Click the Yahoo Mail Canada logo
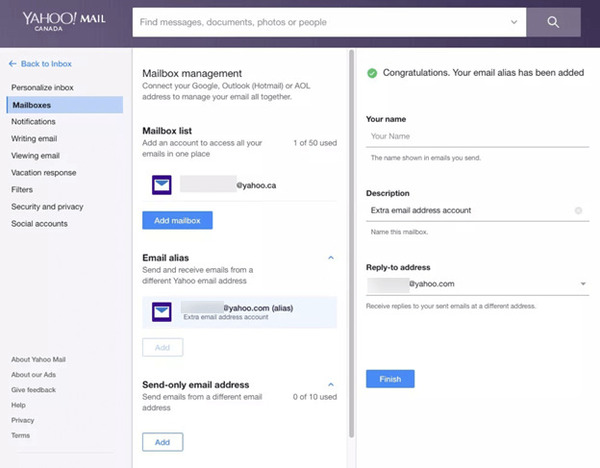 pyautogui.click(x=64, y=22)
